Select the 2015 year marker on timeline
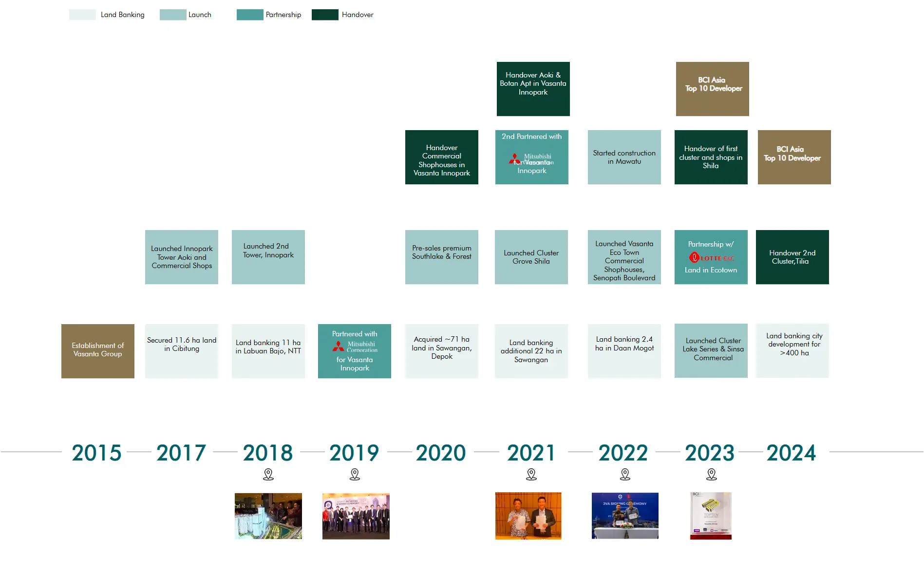 96,453
